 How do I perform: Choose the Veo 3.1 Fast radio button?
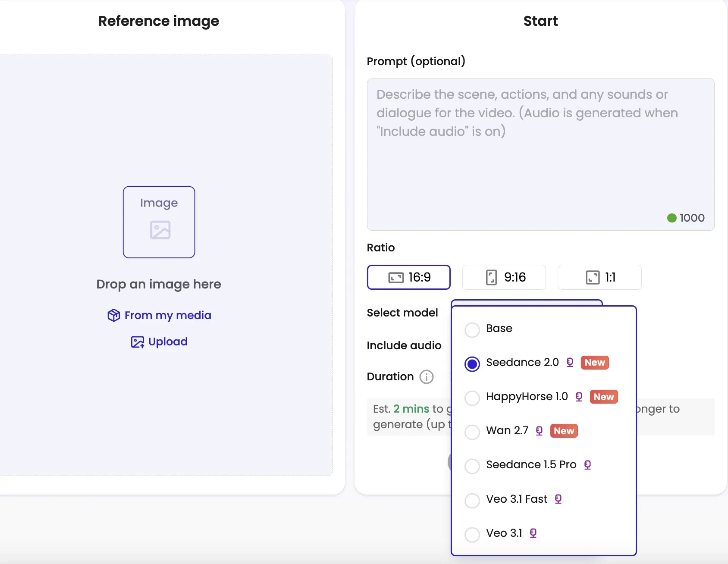point(472,501)
